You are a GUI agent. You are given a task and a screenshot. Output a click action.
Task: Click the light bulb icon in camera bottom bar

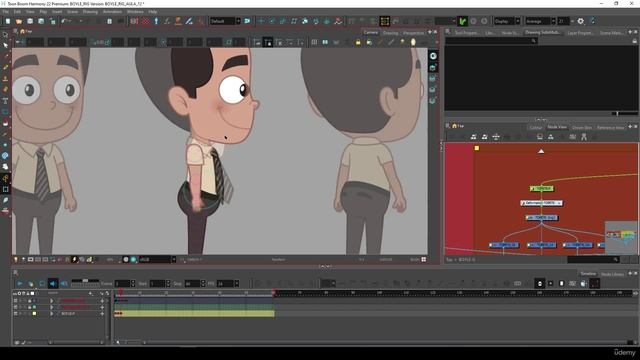[x=16, y=259]
